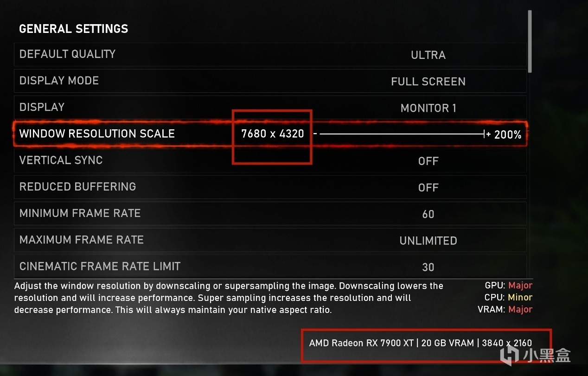Click the minus icon of the resolution scale slider

[315, 134]
